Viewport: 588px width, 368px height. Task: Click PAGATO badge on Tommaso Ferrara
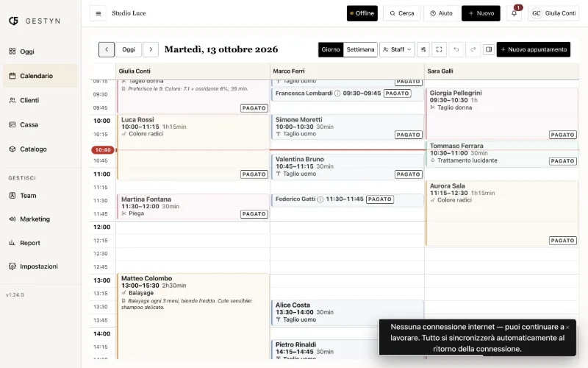(562, 161)
